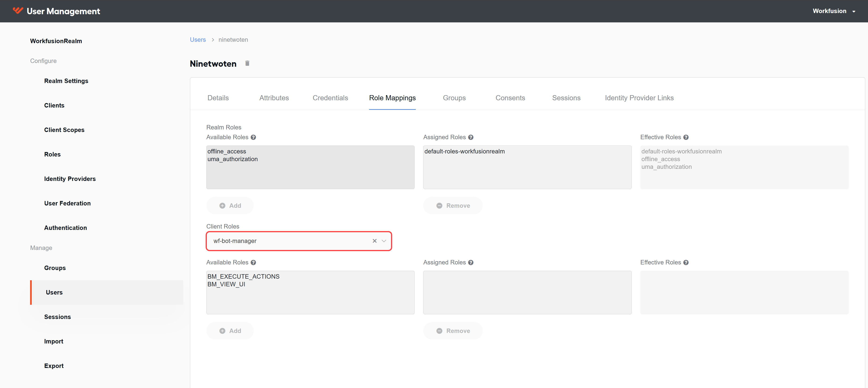Switch to the Attributes tab
Viewport: 868px width, 388px height.
(274, 98)
